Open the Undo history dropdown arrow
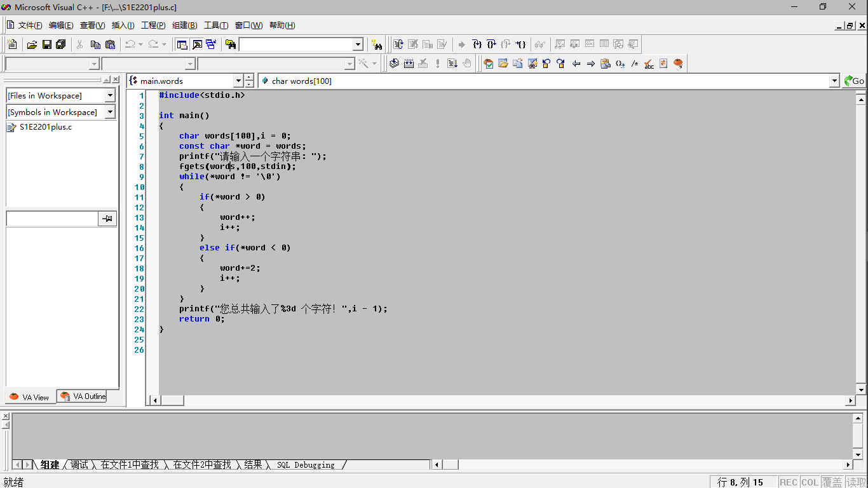Image resolution: width=868 pixels, height=488 pixels. (x=140, y=44)
